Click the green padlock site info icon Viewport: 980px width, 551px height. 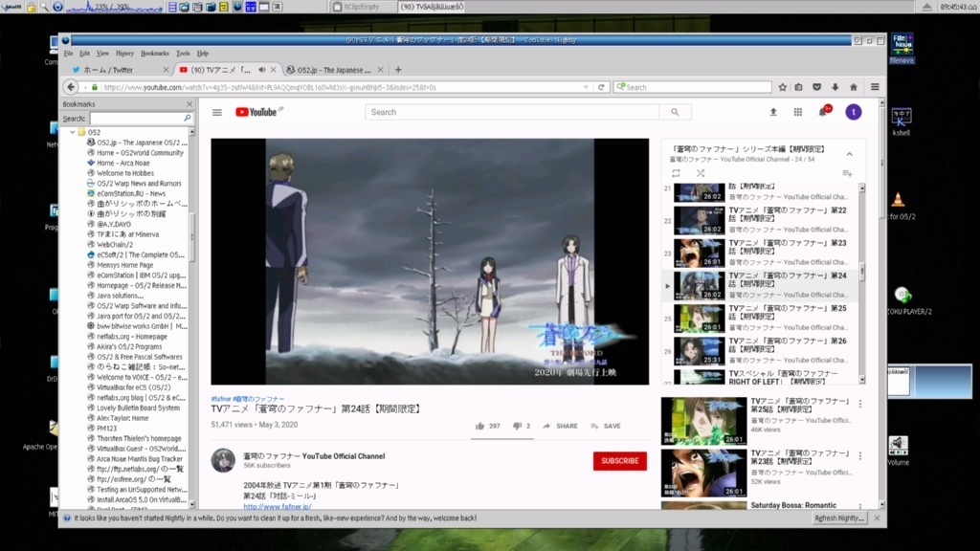pyautogui.click(x=95, y=87)
